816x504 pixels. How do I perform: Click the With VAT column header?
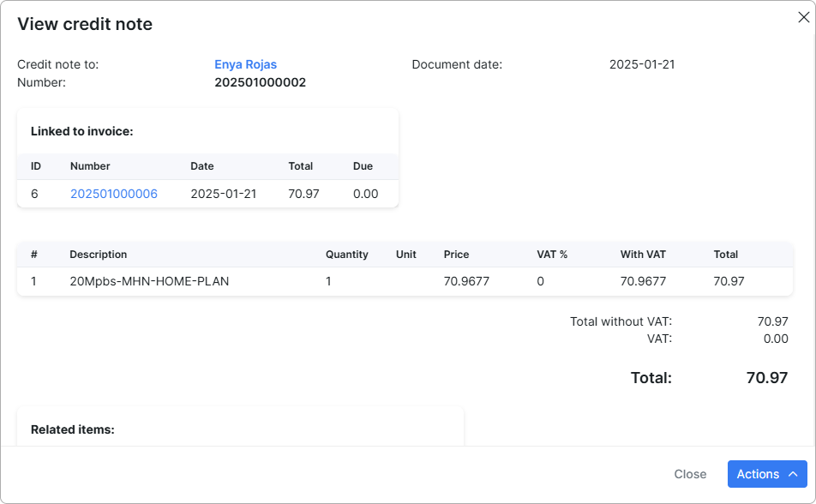pyautogui.click(x=643, y=254)
